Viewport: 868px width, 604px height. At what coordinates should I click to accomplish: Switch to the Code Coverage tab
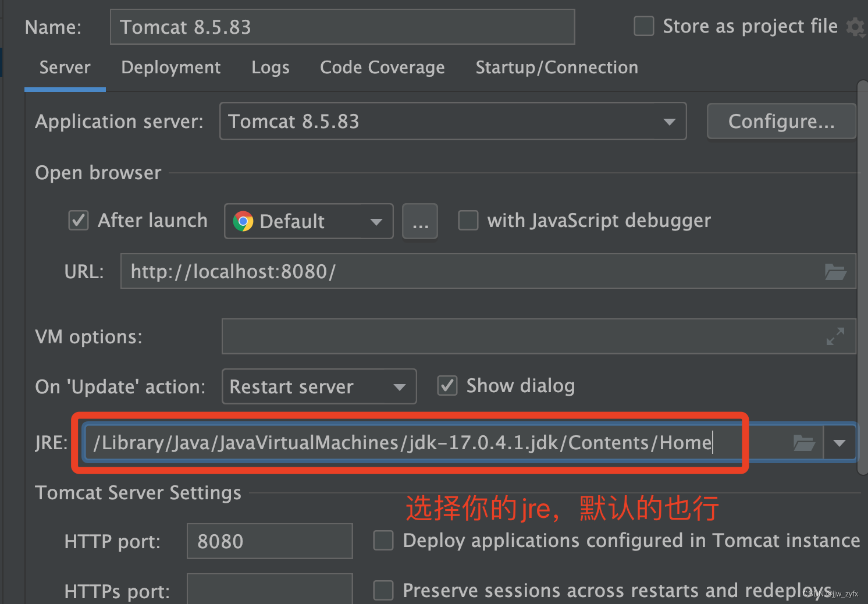[x=382, y=67]
